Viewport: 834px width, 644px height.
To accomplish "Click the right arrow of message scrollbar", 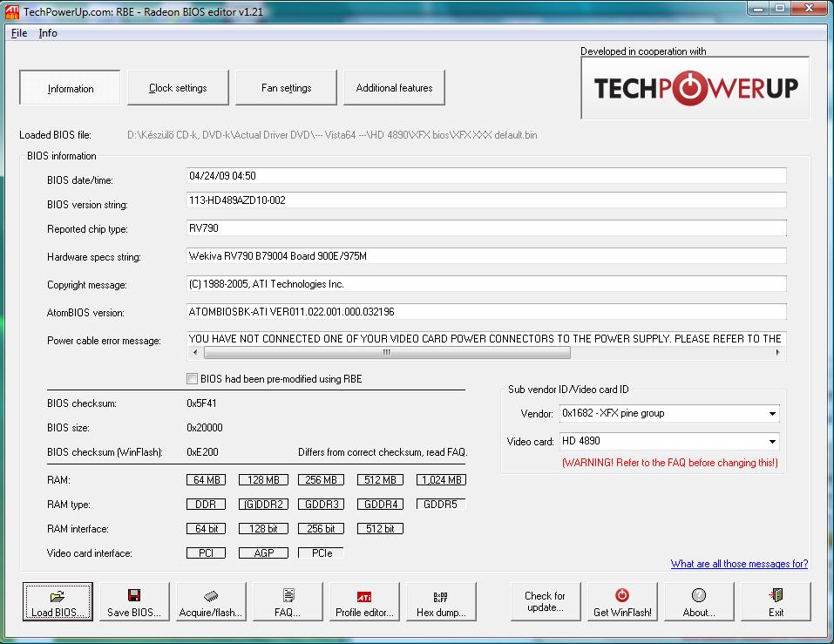I will click(778, 352).
